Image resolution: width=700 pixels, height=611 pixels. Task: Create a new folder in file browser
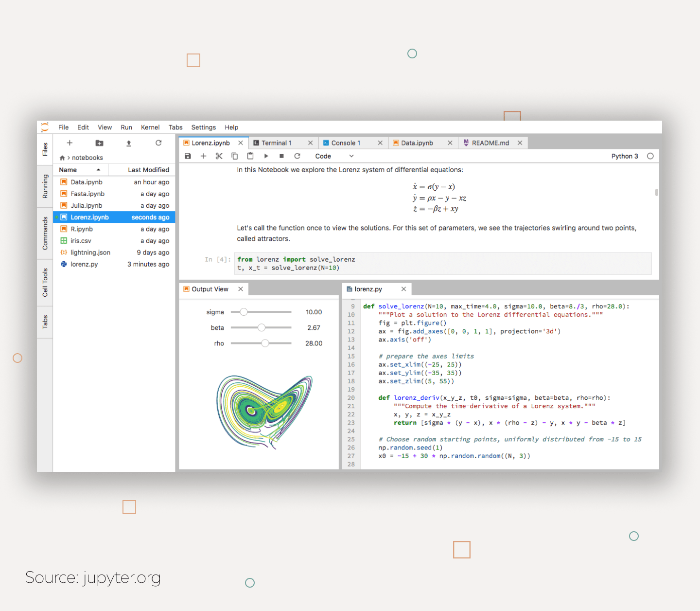99,143
